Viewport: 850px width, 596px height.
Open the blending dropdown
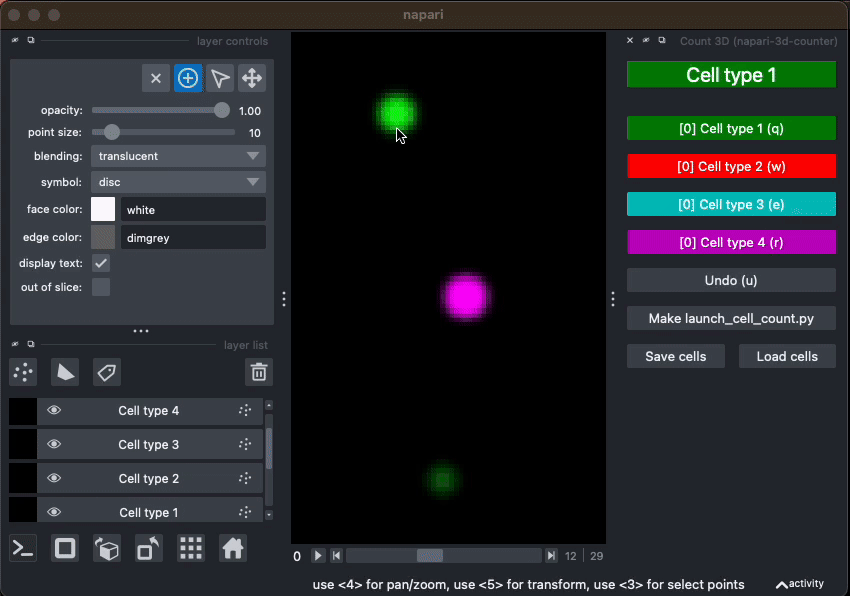point(178,156)
